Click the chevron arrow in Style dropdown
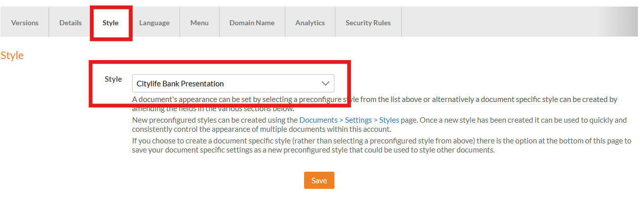 click(325, 84)
